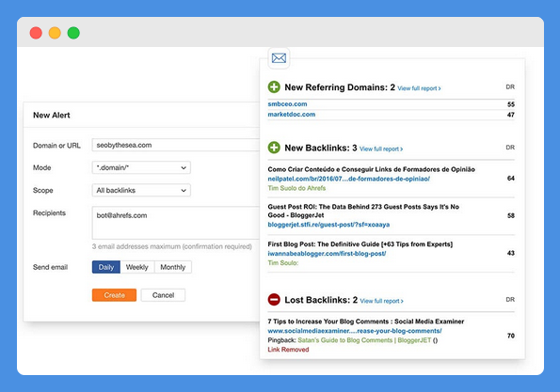The height and width of the screenshot is (392, 560).
Task: Click the Cancel button
Action: click(163, 295)
